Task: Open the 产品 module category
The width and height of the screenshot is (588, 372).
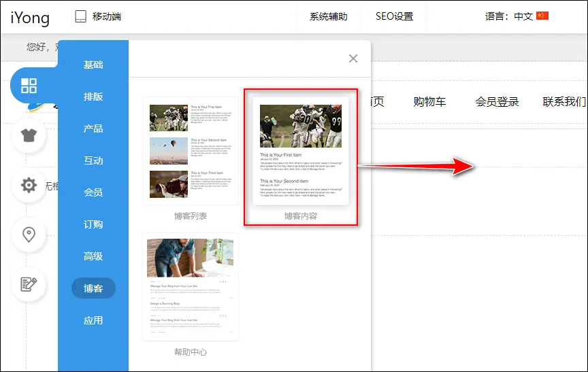Action: (x=93, y=129)
